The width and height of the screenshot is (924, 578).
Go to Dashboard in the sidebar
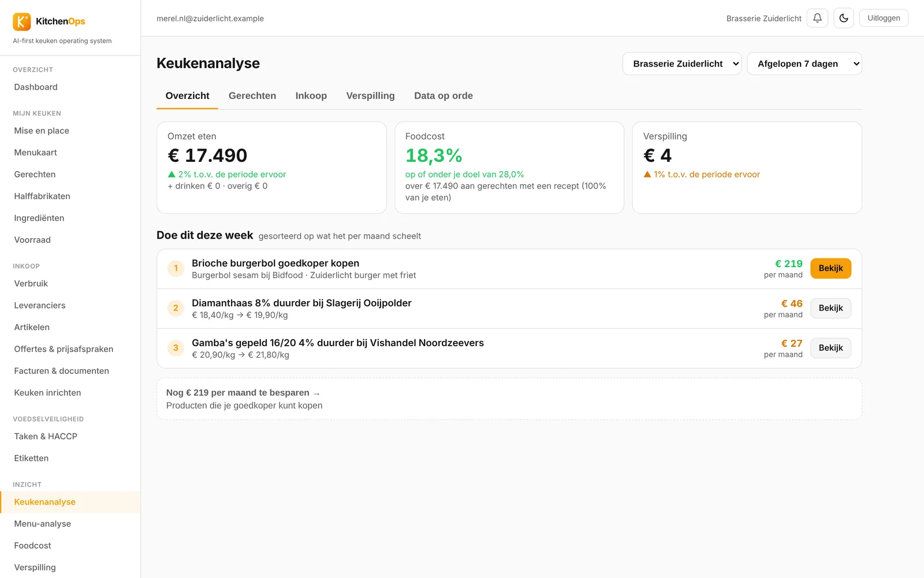point(70,87)
